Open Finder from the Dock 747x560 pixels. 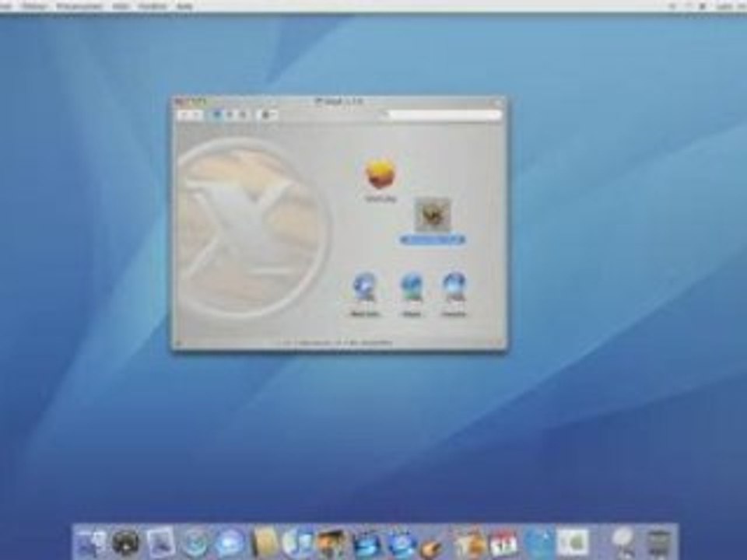pos(92,543)
